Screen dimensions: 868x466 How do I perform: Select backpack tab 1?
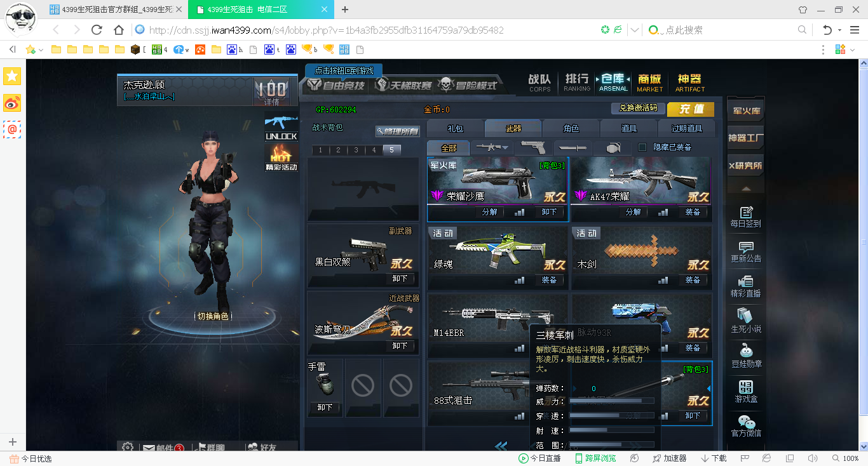click(321, 150)
